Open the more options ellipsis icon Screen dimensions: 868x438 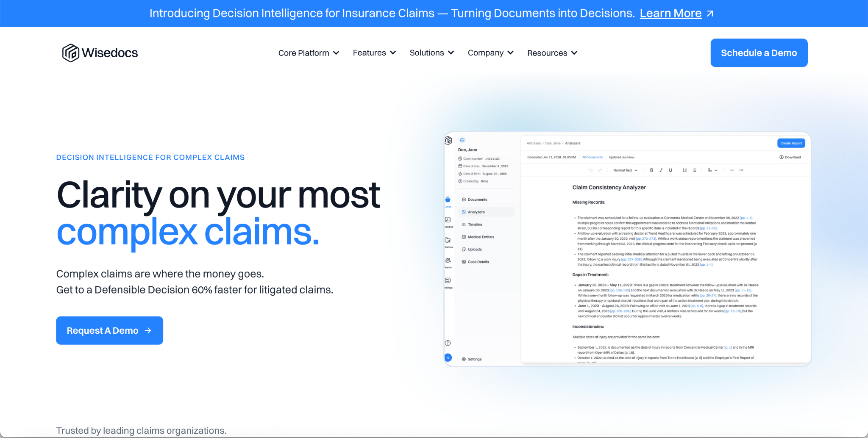tap(741, 170)
